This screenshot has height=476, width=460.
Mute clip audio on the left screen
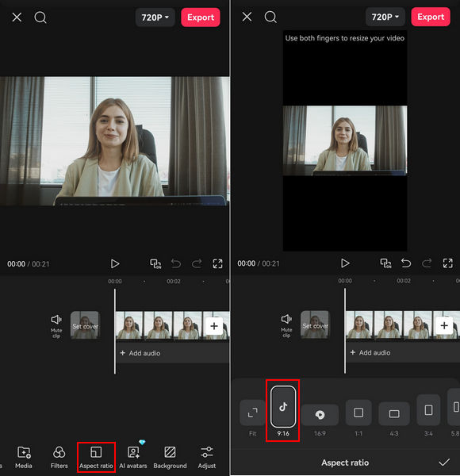click(x=56, y=326)
